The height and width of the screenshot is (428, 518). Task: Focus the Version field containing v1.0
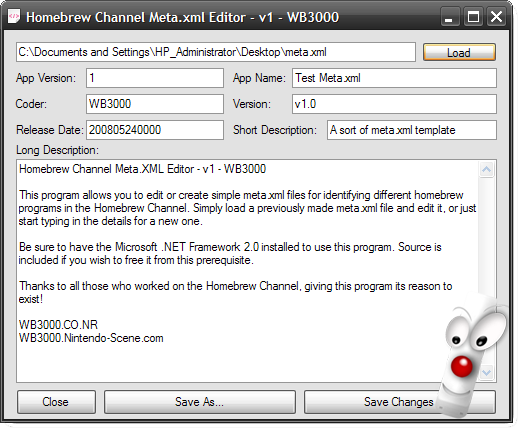(394, 104)
